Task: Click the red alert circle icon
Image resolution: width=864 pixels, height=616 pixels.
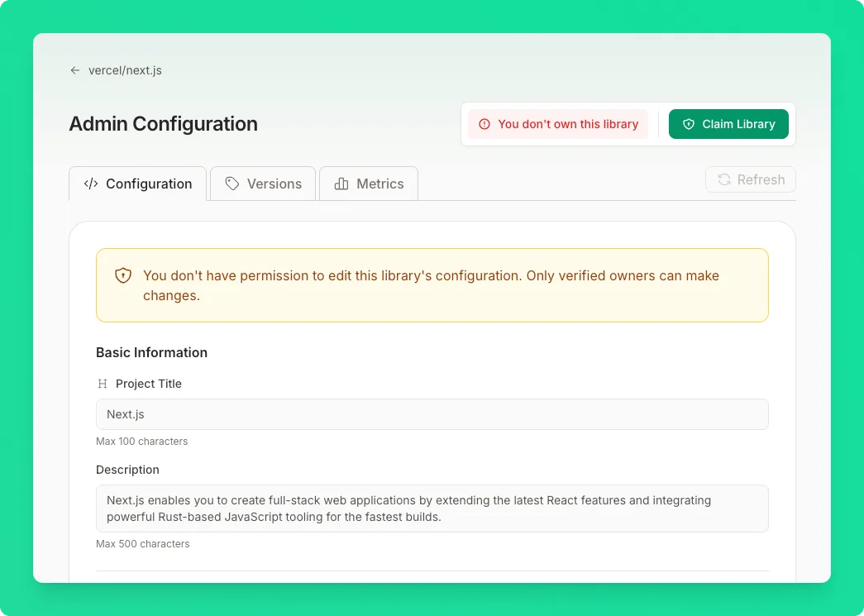Action: point(485,125)
